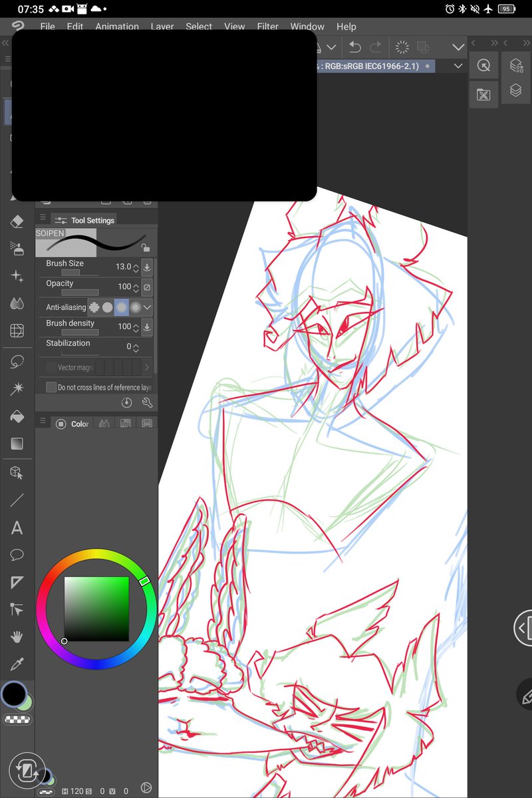532x798 pixels.
Task: Select the Text tool
Action: [17, 528]
